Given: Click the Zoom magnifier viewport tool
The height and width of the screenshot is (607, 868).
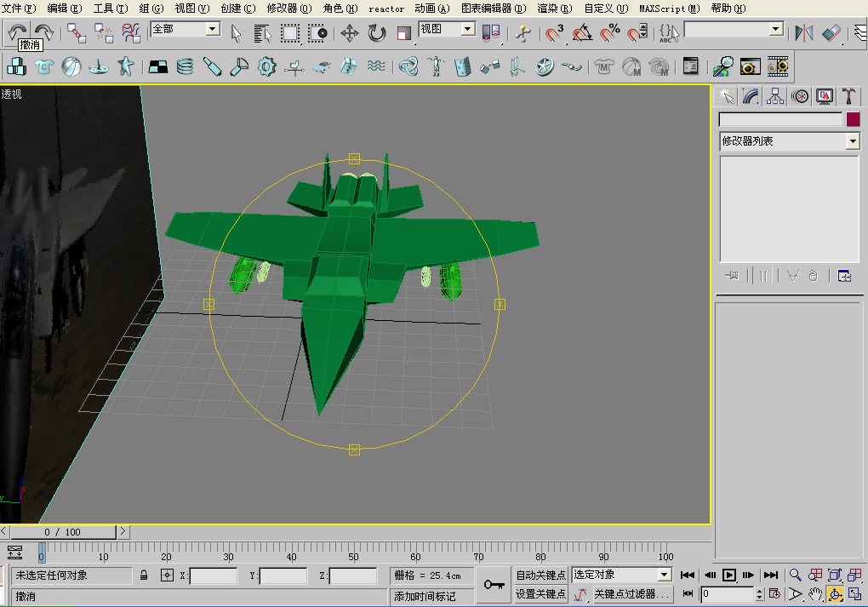Looking at the screenshot, I should [795, 575].
